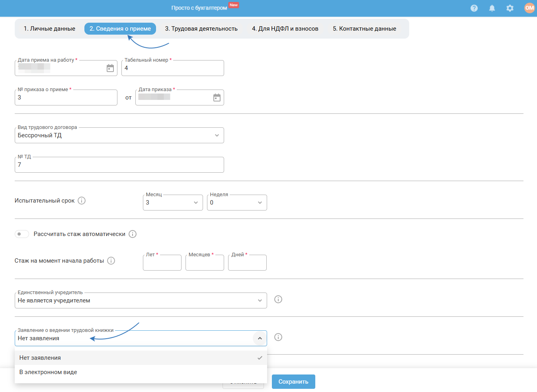Screen dimensions: 537x392
Task: Open the OM user avatar menu
Action: tap(529, 8)
